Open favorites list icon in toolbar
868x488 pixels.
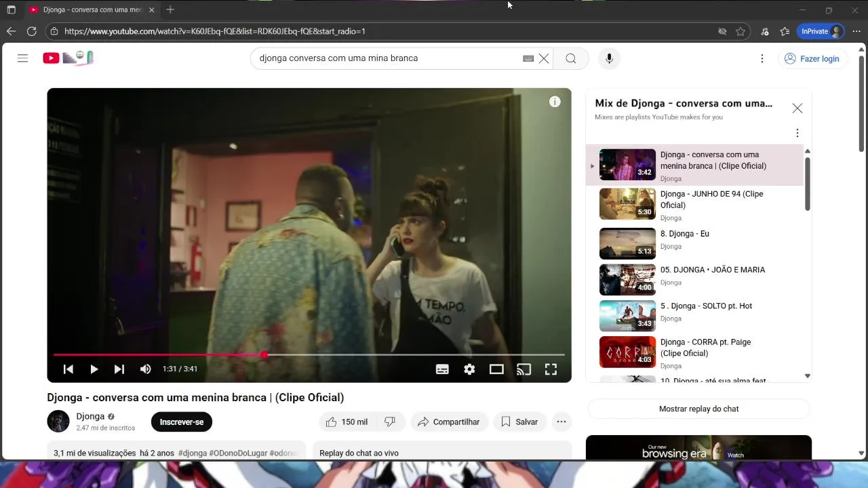click(x=785, y=31)
